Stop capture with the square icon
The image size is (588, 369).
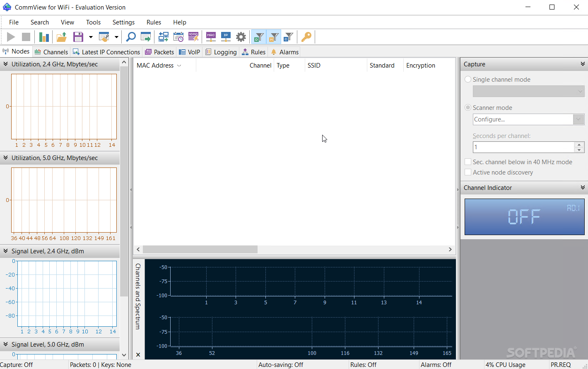tap(26, 37)
